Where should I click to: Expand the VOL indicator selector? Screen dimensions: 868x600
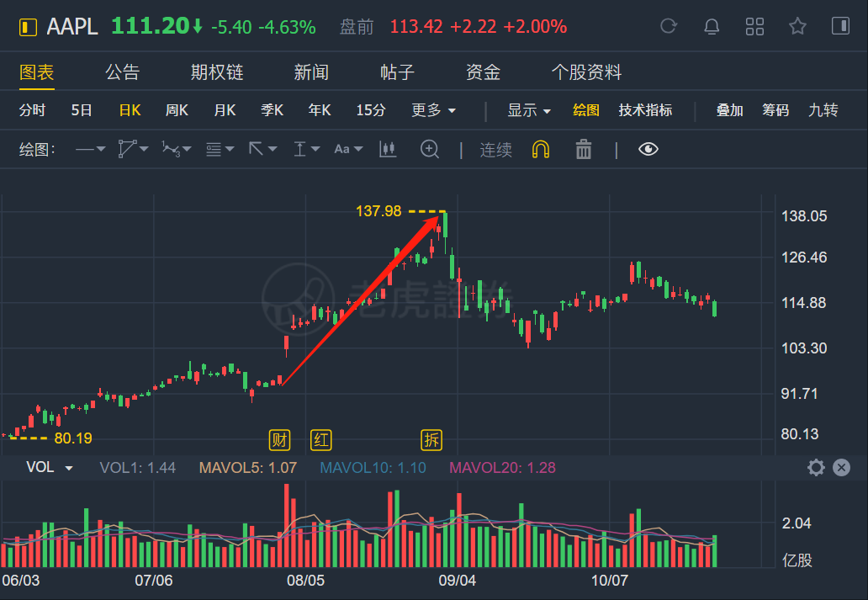tap(50, 468)
